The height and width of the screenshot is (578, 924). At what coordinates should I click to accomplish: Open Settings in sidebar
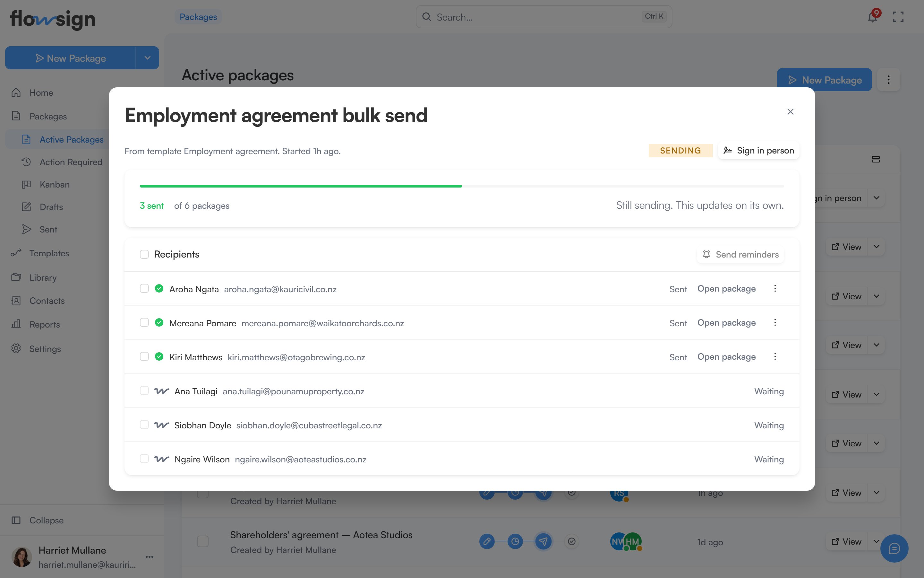pos(45,349)
